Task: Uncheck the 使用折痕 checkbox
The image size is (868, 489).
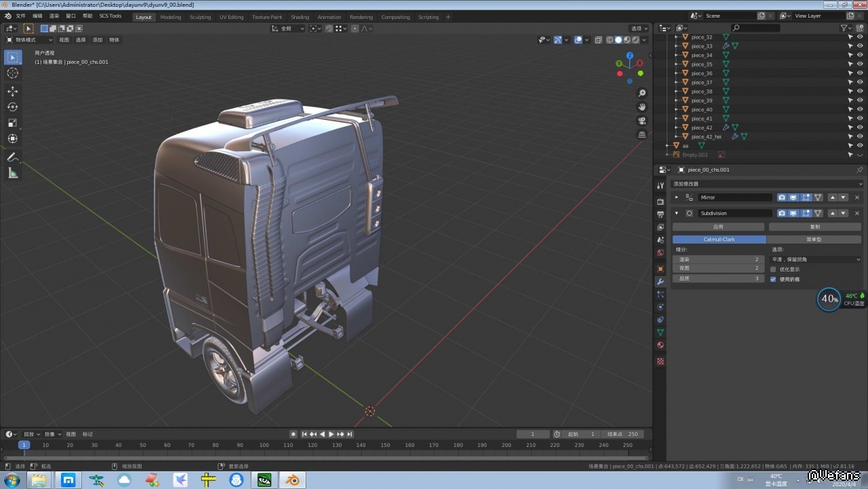Action: click(773, 279)
